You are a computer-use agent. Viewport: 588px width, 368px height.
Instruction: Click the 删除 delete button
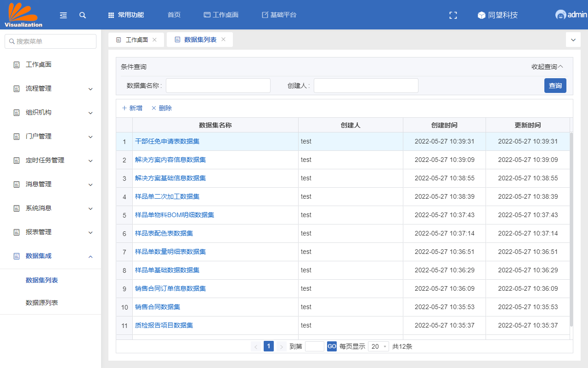[x=162, y=108]
